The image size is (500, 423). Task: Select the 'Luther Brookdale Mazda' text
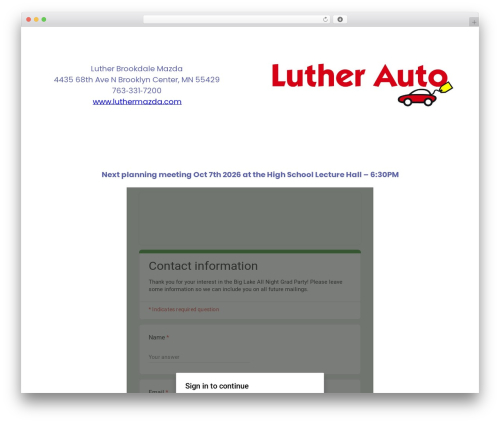tap(137, 69)
